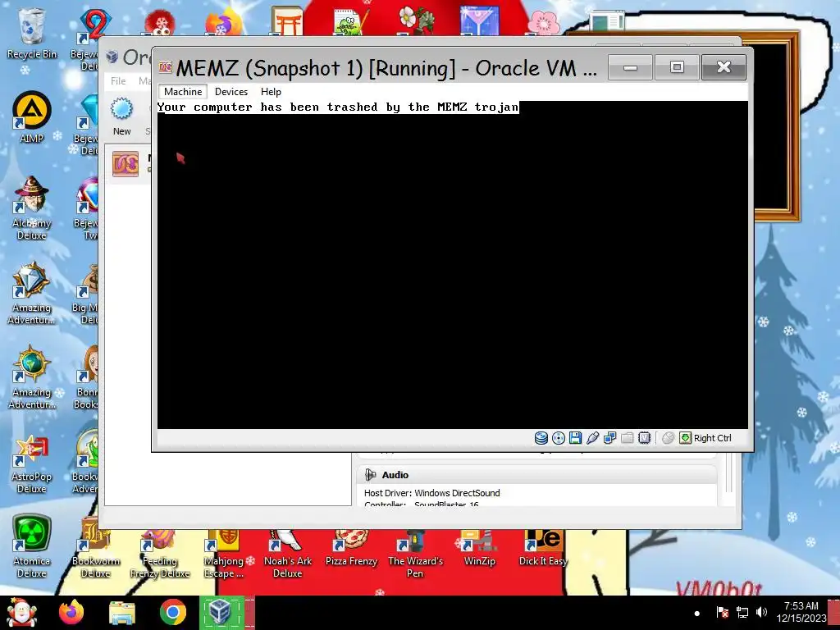Click the network tray icon
Screen dimensions: 840x630
click(x=742, y=612)
